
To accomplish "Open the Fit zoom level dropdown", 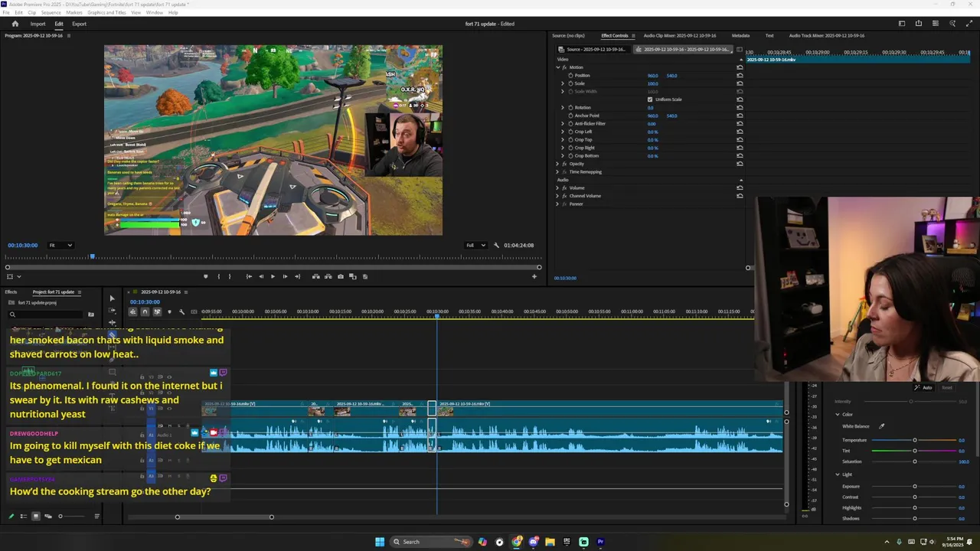I will [x=60, y=245].
